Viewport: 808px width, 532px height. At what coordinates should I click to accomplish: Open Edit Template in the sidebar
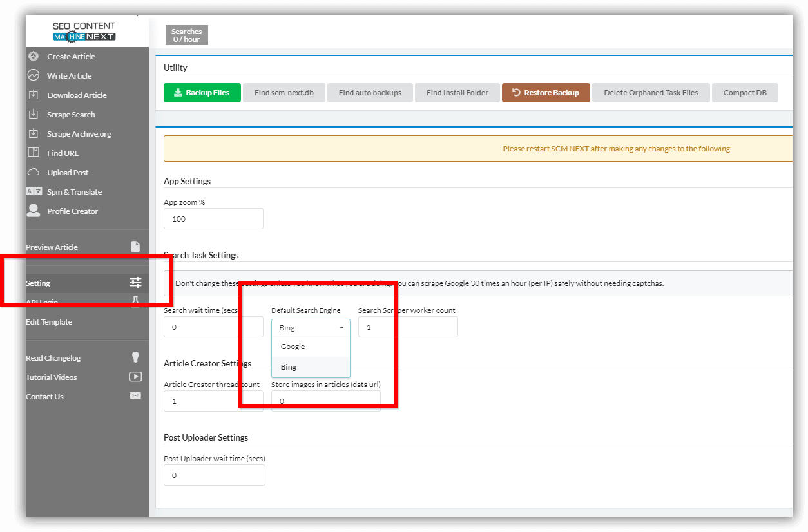click(49, 322)
